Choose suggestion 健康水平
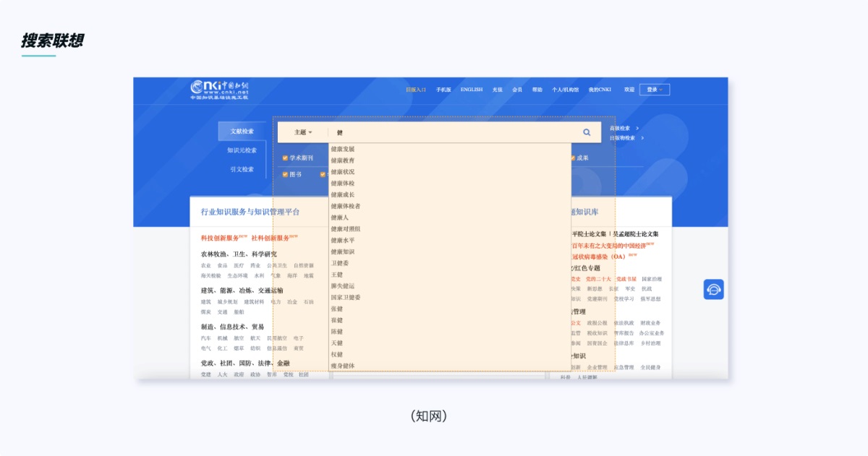The width and height of the screenshot is (868, 456). (343, 241)
